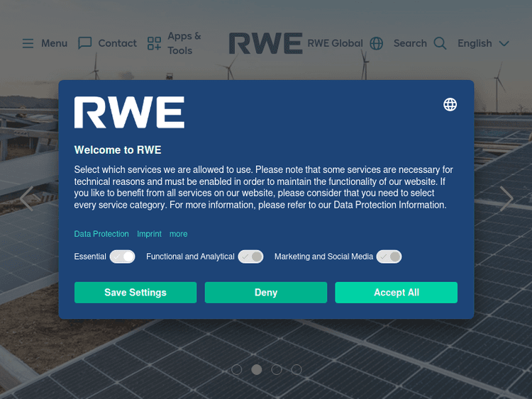This screenshot has height=399, width=532.
Task: Click the Functional and Analytical label
Action: [x=190, y=257]
